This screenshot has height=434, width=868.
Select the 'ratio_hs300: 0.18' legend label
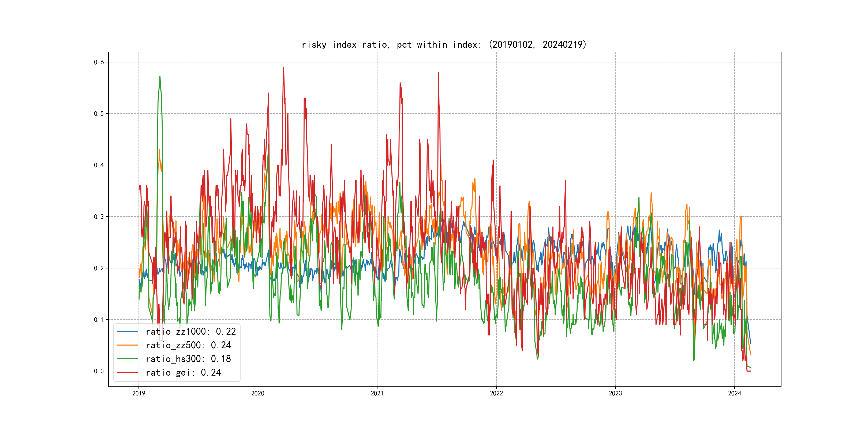[188, 359]
